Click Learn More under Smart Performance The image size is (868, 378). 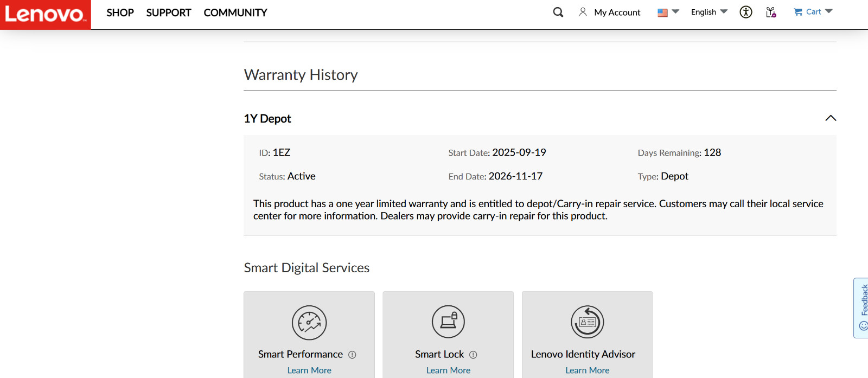(309, 370)
